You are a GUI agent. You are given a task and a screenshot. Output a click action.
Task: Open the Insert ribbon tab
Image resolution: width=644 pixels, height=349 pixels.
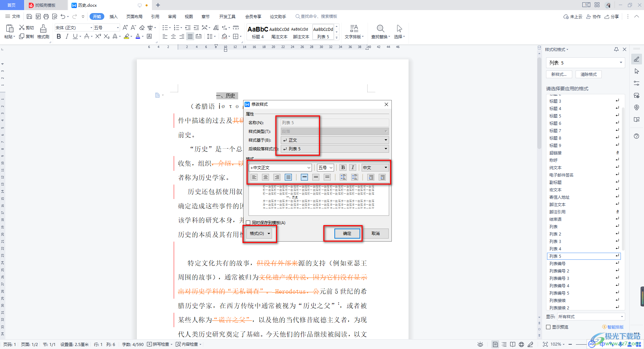(114, 16)
